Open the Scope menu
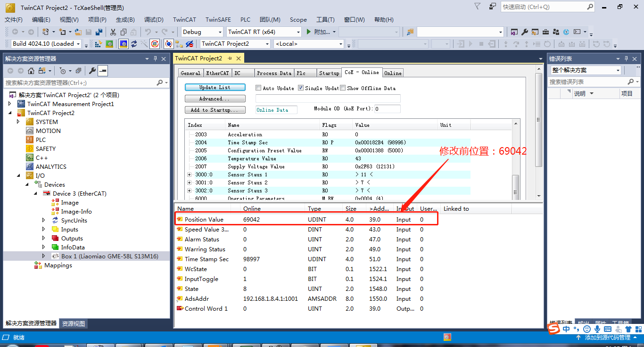The height and width of the screenshot is (347, 644). pyautogui.click(x=298, y=20)
